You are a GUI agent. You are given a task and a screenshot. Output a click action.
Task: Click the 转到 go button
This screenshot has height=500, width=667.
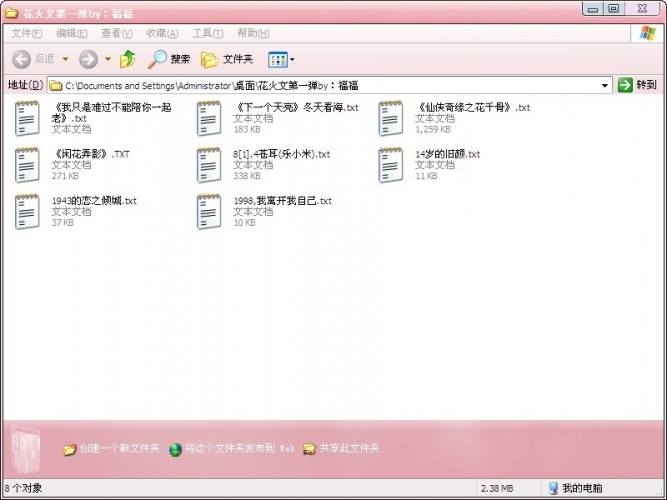(x=638, y=85)
